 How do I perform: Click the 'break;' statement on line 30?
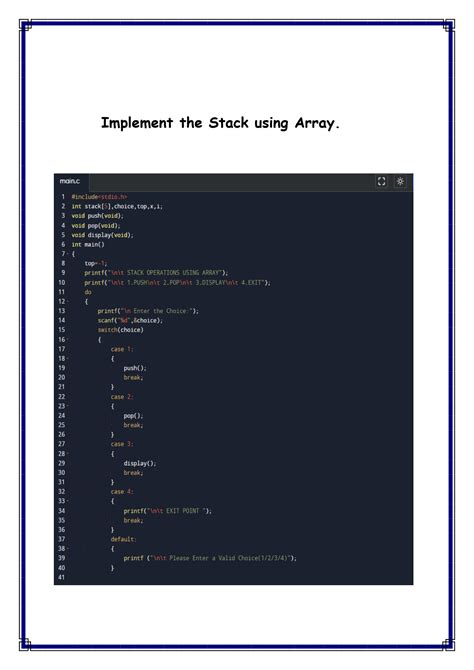click(133, 473)
